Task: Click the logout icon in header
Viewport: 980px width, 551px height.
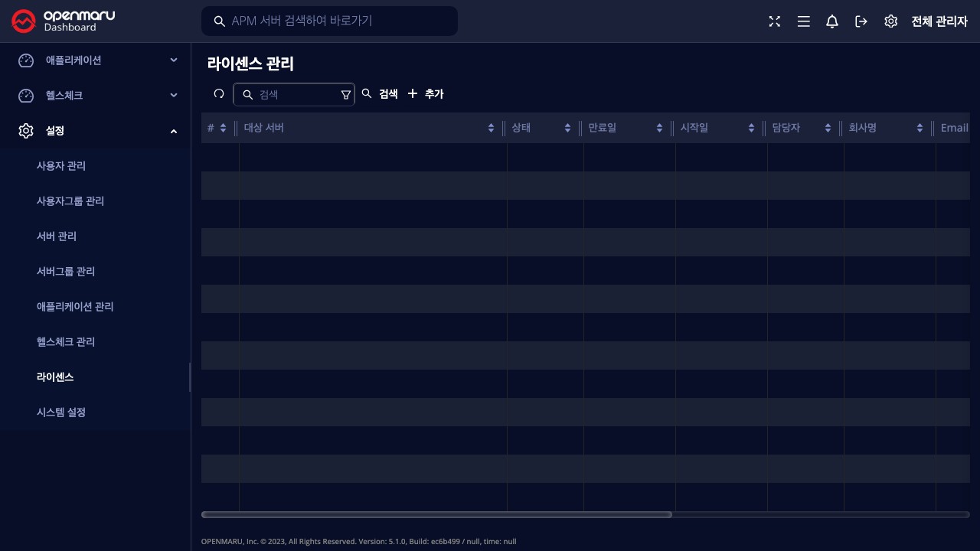Action: [x=861, y=21]
